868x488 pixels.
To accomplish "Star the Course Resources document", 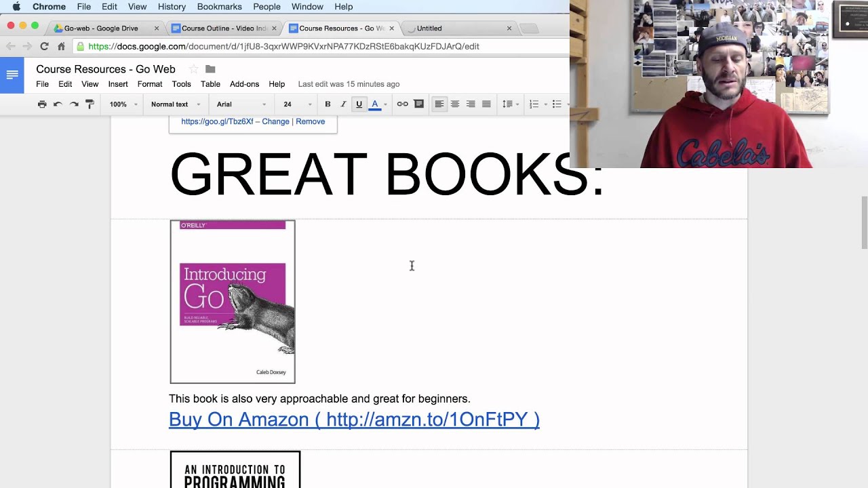I will (194, 69).
